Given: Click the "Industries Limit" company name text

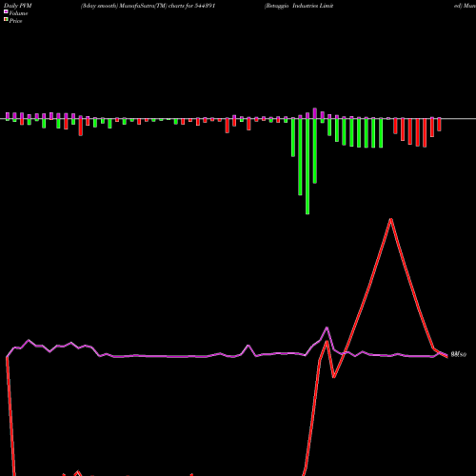Looking at the screenshot, I should tap(313, 6).
